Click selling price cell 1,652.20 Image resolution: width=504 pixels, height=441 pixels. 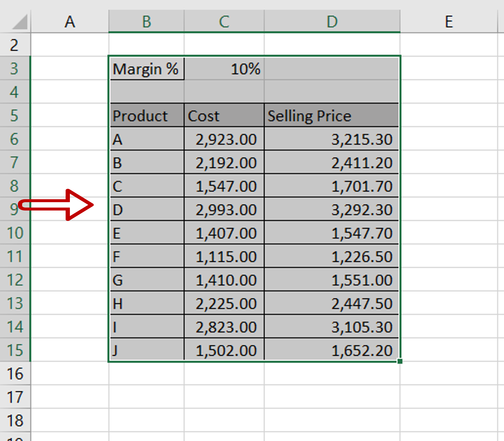tap(332, 350)
